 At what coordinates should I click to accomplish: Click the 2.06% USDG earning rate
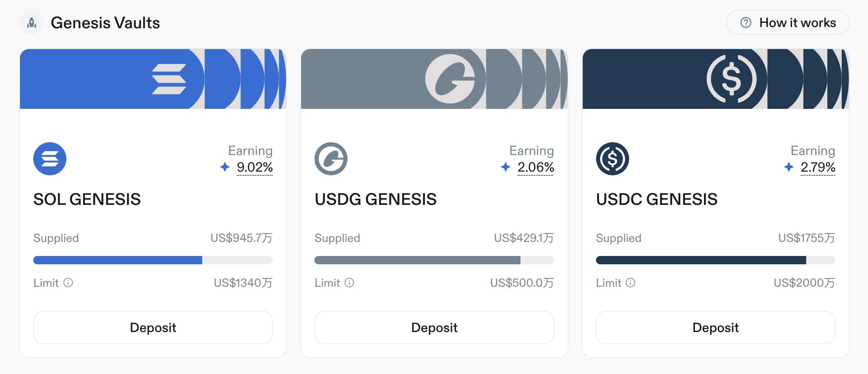point(536,167)
